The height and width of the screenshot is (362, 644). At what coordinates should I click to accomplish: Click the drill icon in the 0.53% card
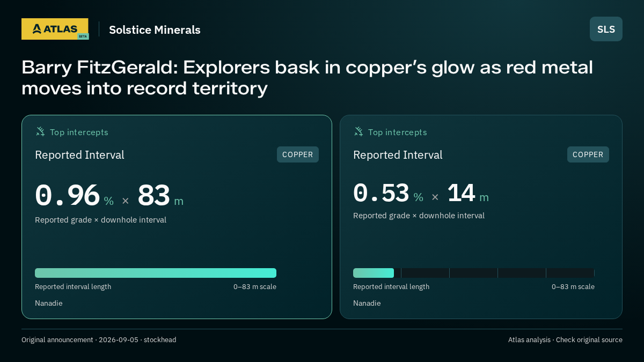[358, 131]
